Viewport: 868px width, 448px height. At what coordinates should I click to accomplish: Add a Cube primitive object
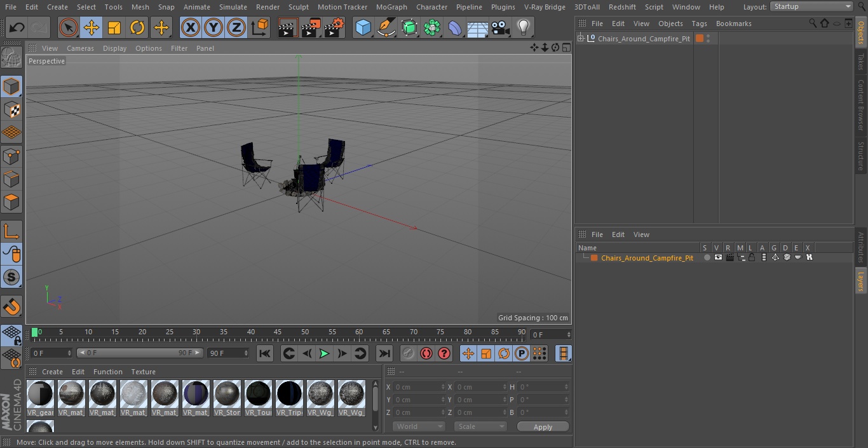tap(363, 27)
